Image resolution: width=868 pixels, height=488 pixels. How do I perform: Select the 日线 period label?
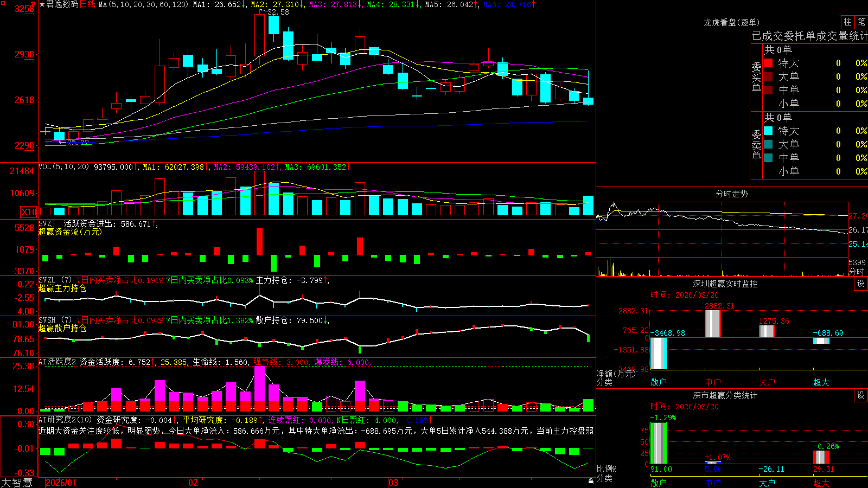[x=87, y=4]
